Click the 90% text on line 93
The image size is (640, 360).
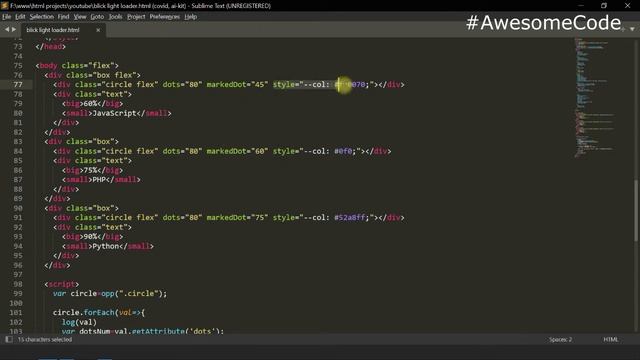(90, 237)
